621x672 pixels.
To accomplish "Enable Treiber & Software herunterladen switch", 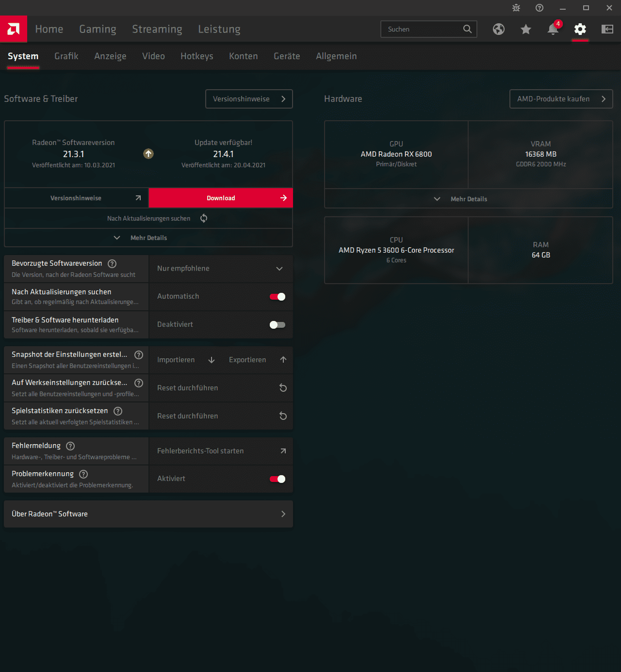I will (278, 325).
